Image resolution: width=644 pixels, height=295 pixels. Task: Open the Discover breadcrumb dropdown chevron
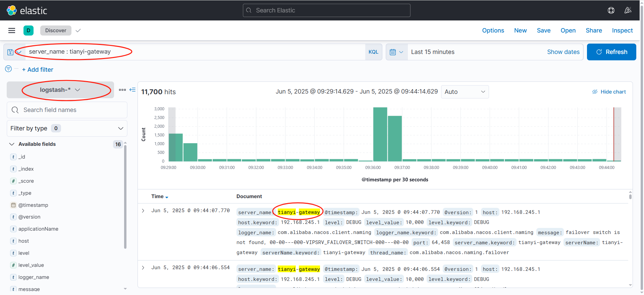coord(78,31)
